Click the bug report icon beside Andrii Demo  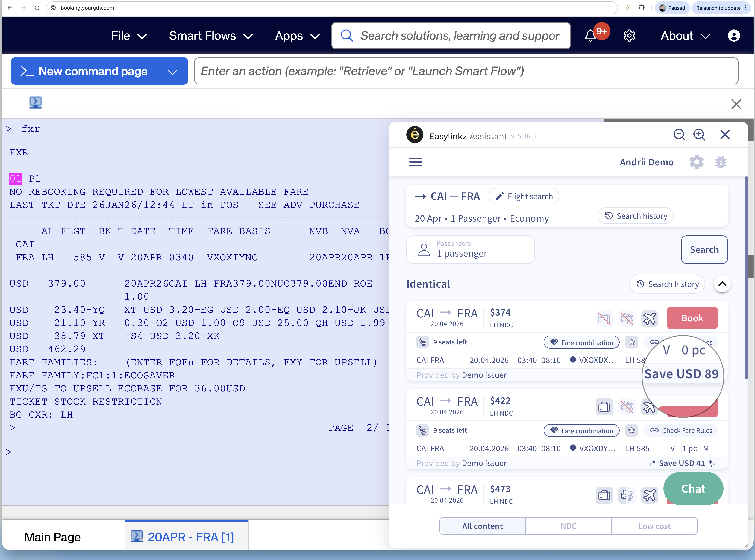pos(720,162)
